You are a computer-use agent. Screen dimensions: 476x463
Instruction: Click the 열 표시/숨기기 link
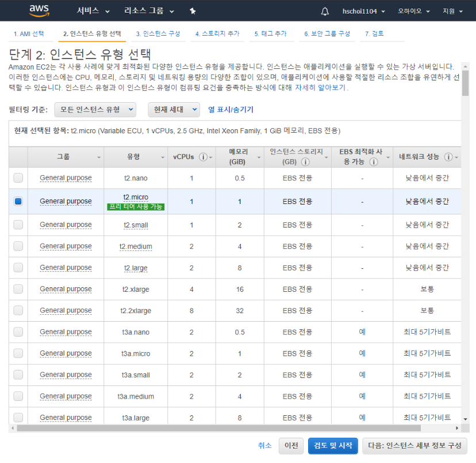point(231,110)
